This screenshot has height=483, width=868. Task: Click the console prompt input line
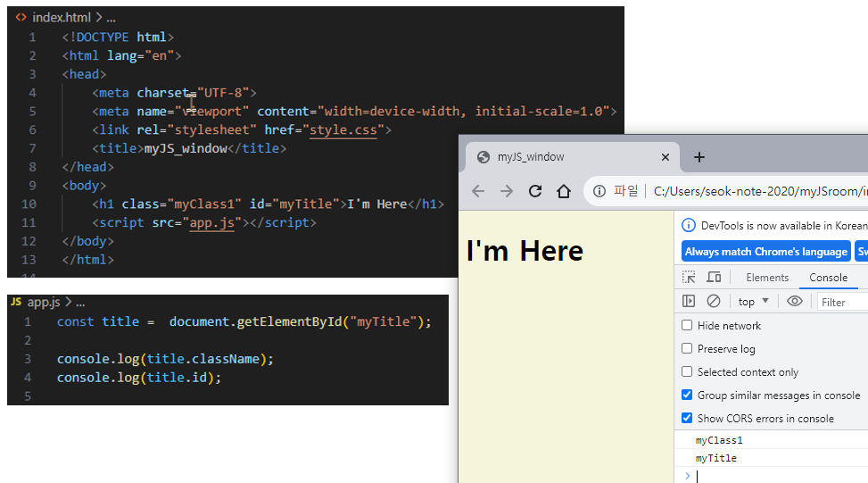[781, 476]
